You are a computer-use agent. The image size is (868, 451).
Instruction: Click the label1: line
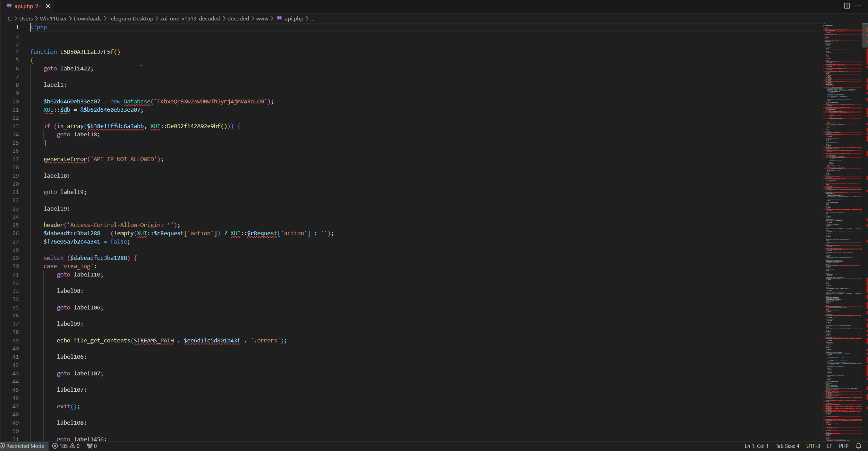55,85
